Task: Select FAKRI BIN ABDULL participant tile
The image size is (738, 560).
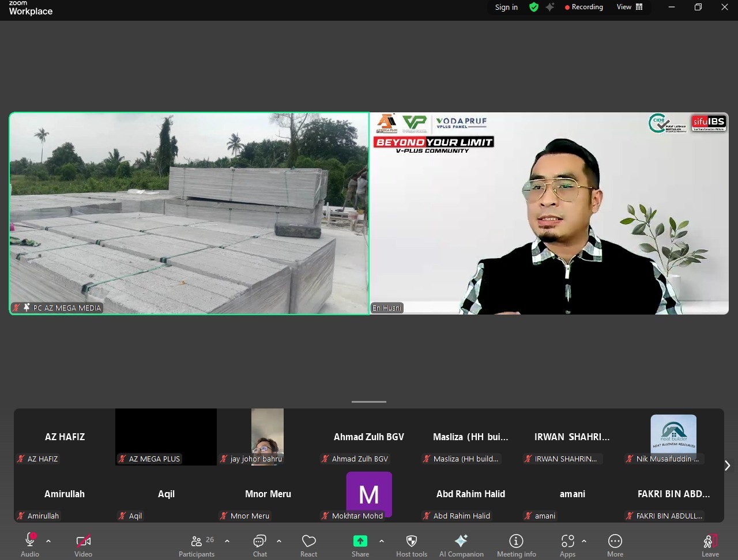Action: [673, 494]
